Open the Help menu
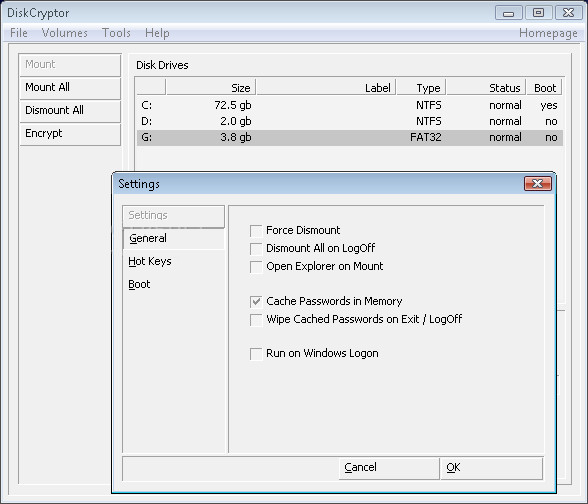Image resolution: width=588 pixels, height=504 pixels. [x=157, y=33]
